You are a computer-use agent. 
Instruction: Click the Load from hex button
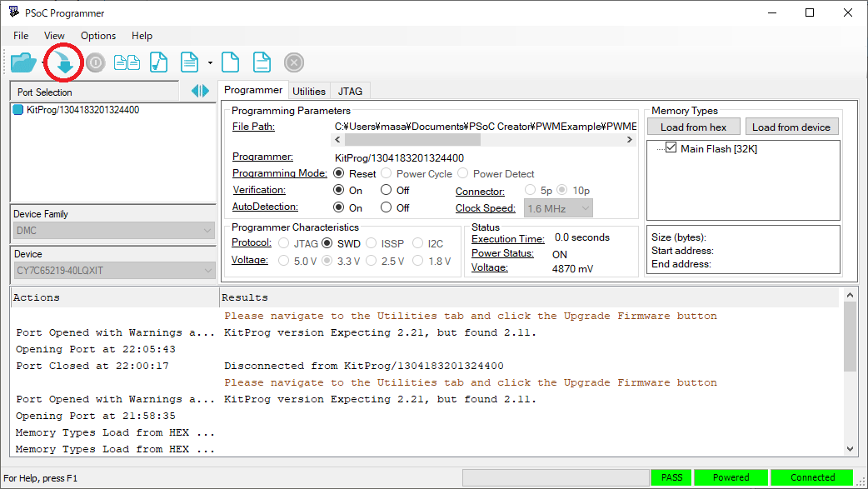693,127
